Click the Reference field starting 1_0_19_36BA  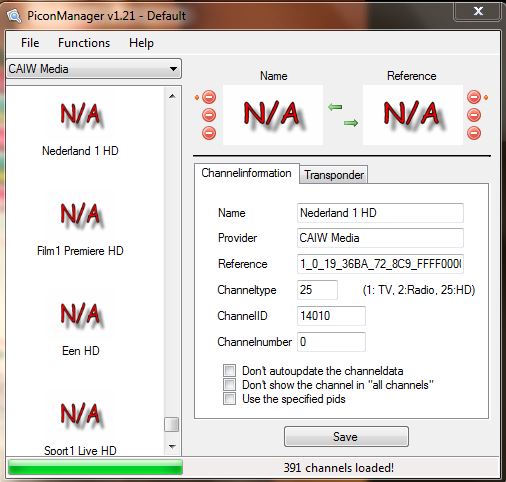pos(380,264)
